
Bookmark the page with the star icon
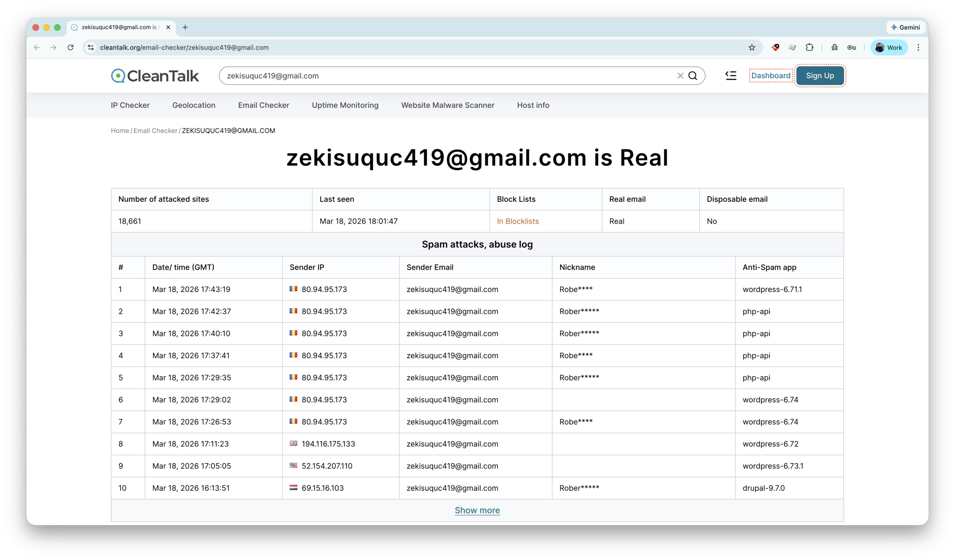[x=752, y=47]
